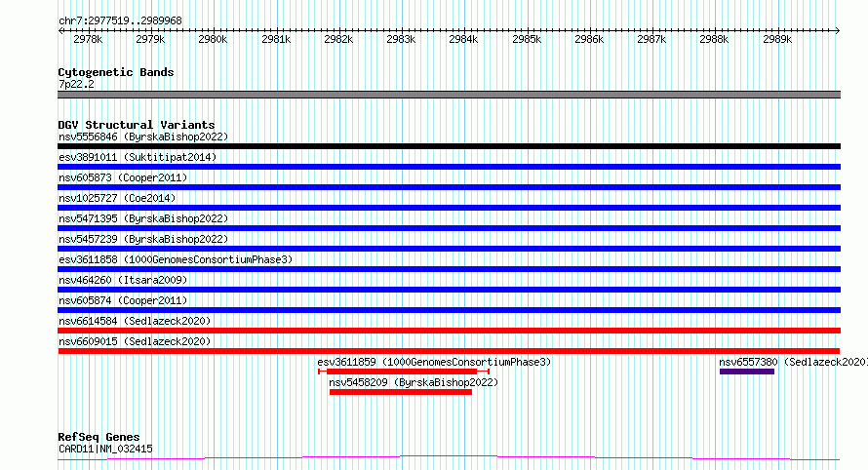Click the red bar under nsv6609015
This screenshot has height=470, width=868.
[x=449, y=351]
